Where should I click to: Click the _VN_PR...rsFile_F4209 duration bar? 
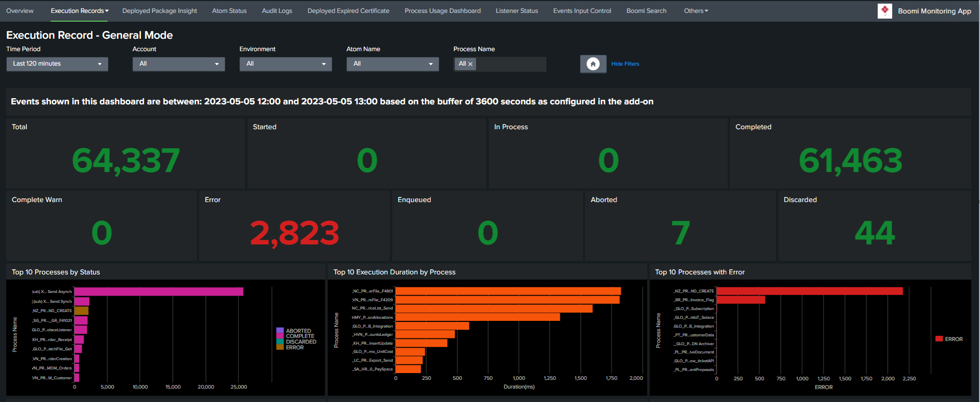tap(508, 300)
